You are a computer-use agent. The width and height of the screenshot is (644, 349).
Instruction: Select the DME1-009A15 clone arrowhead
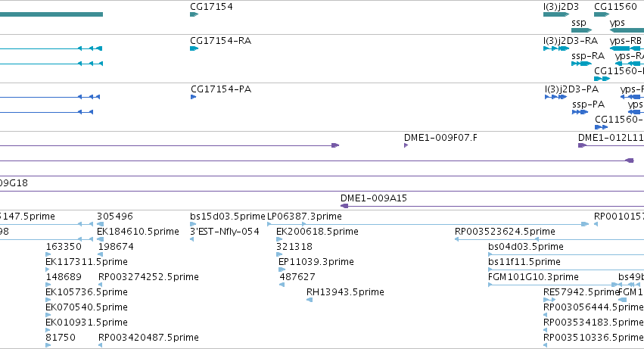click(344, 206)
